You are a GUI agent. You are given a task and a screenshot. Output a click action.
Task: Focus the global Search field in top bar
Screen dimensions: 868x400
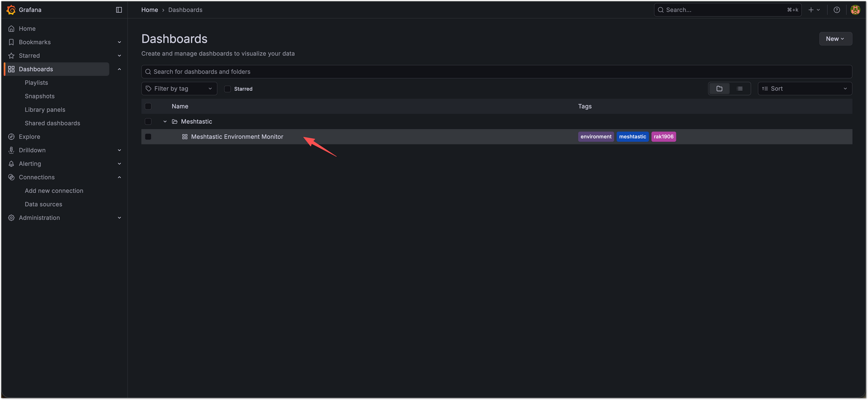tap(727, 10)
